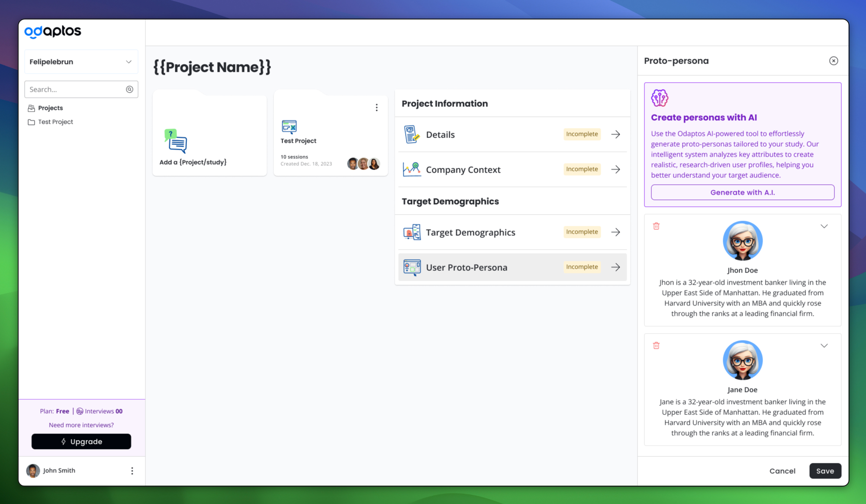Select Test Project in the sidebar
Screen dimensions: 866x504
point(55,122)
